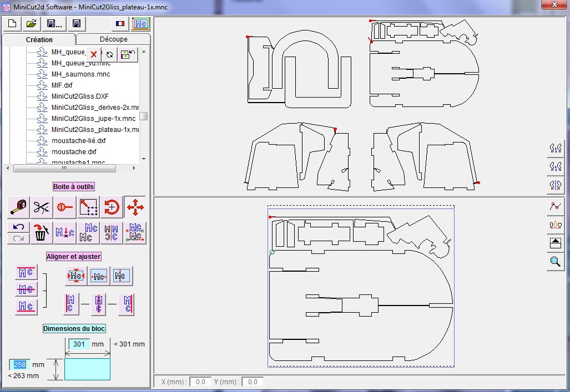
Task: Click the file list down arrow
Action: pos(144,159)
